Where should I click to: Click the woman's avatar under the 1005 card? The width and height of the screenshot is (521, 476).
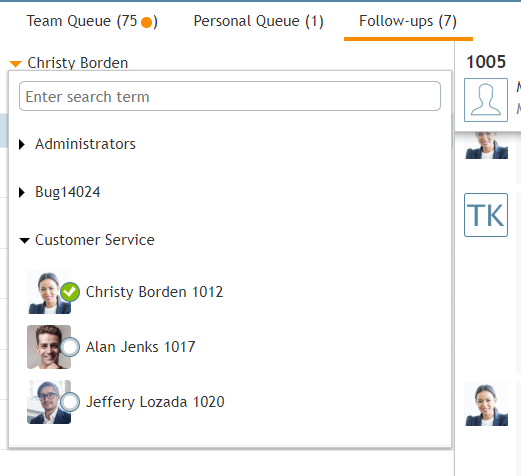pos(486,145)
